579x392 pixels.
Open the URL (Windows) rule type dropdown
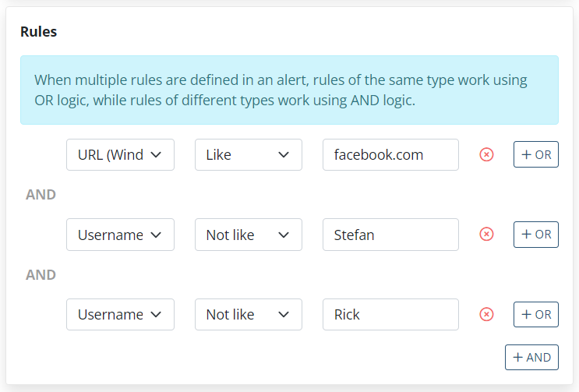120,155
